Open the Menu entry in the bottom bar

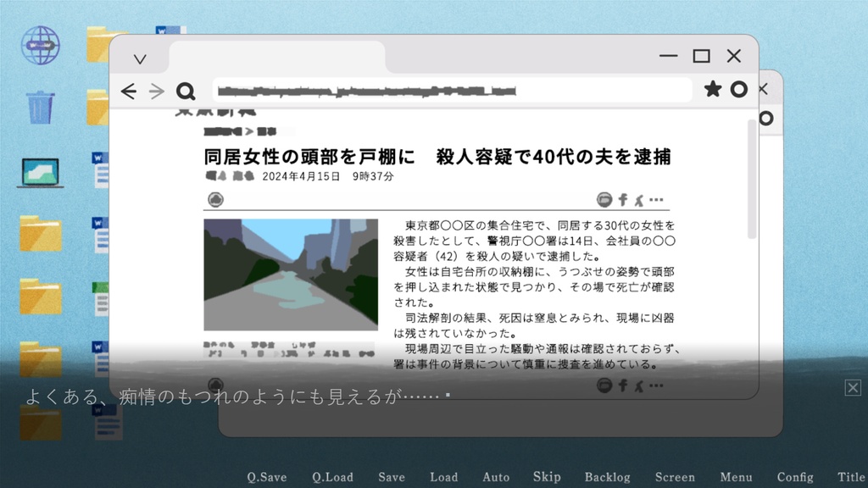tap(736, 476)
